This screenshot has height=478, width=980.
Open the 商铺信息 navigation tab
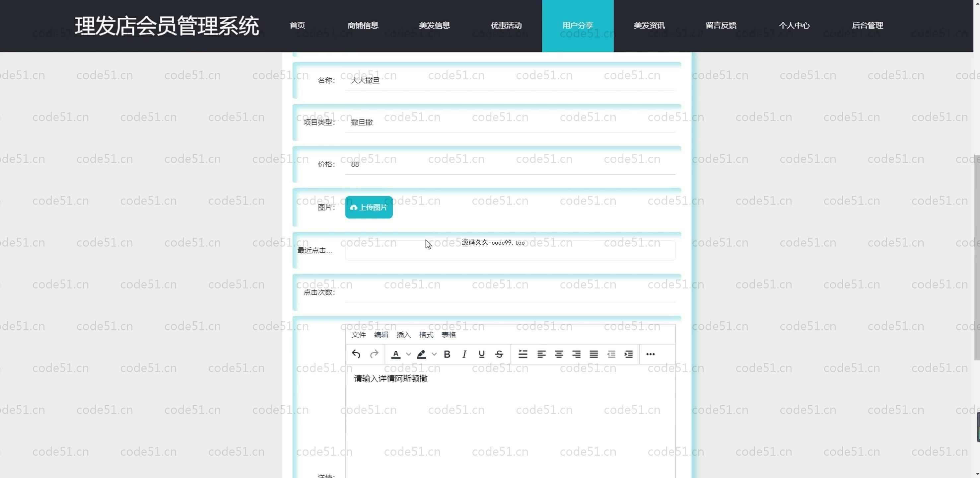click(363, 26)
